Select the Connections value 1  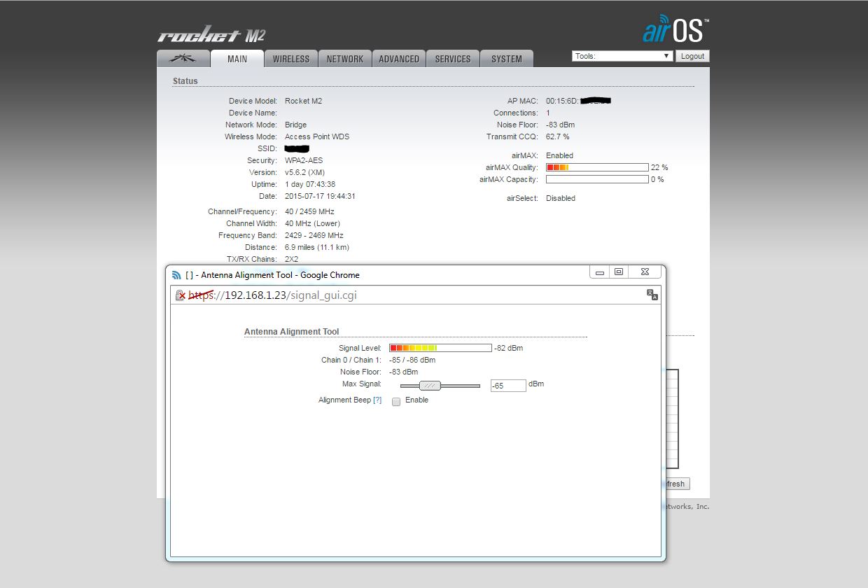(548, 113)
